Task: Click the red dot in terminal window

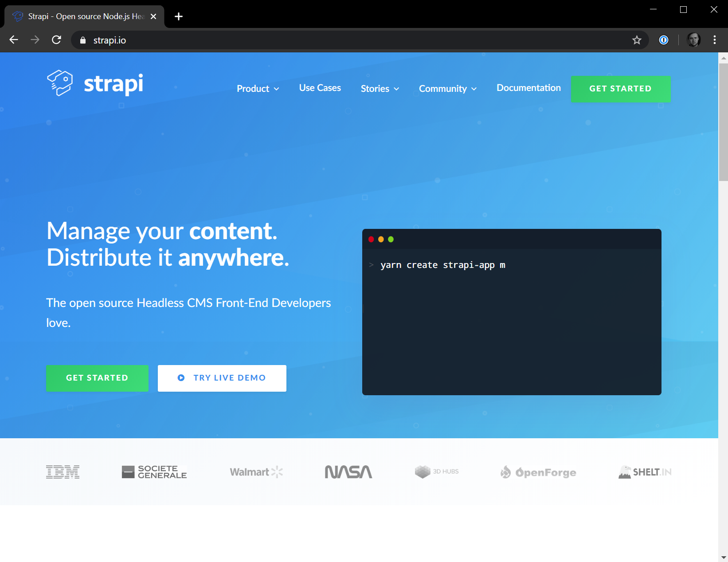Action: coord(371,240)
